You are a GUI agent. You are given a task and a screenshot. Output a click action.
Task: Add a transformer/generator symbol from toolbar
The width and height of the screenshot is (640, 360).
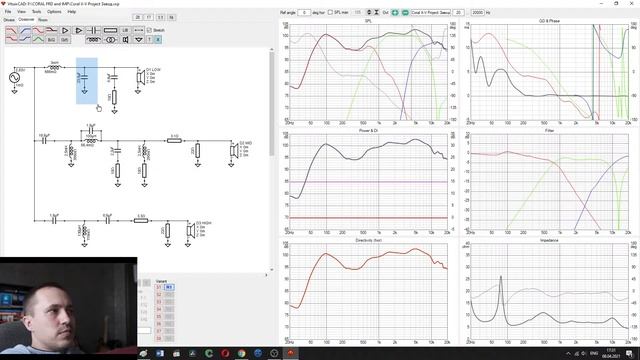[x=110, y=40]
